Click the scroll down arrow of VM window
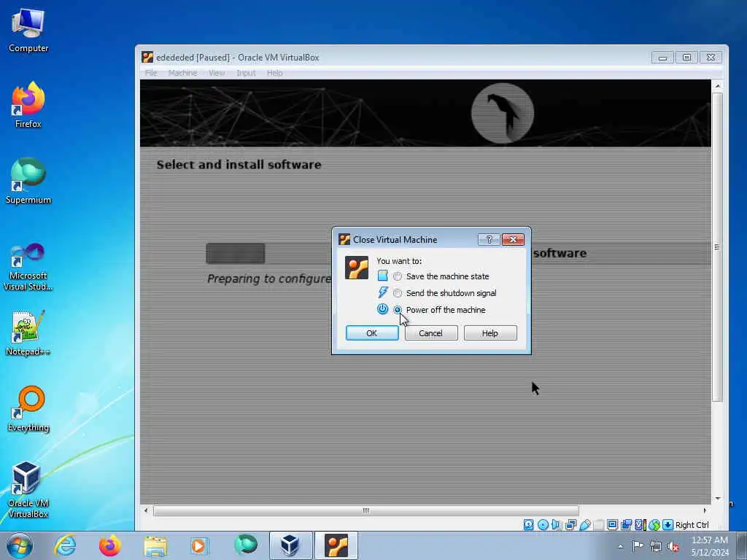The height and width of the screenshot is (560, 747). pyautogui.click(x=718, y=499)
